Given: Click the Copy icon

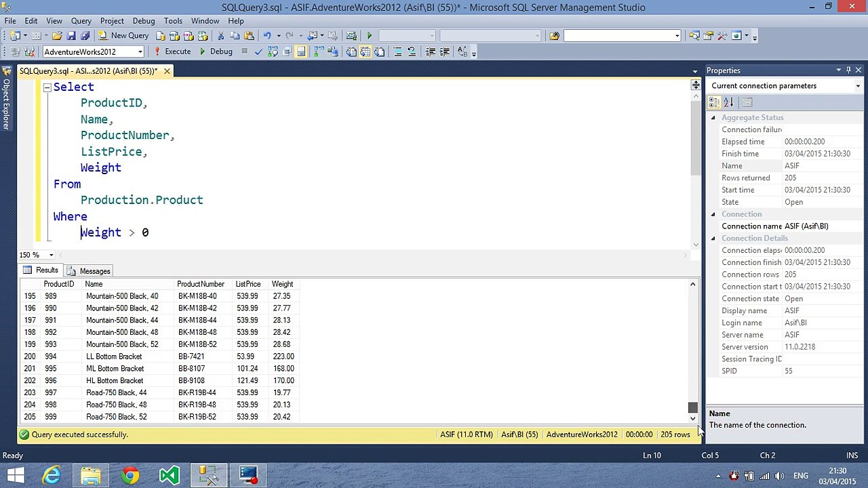Looking at the screenshot, I should click(x=235, y=35).
